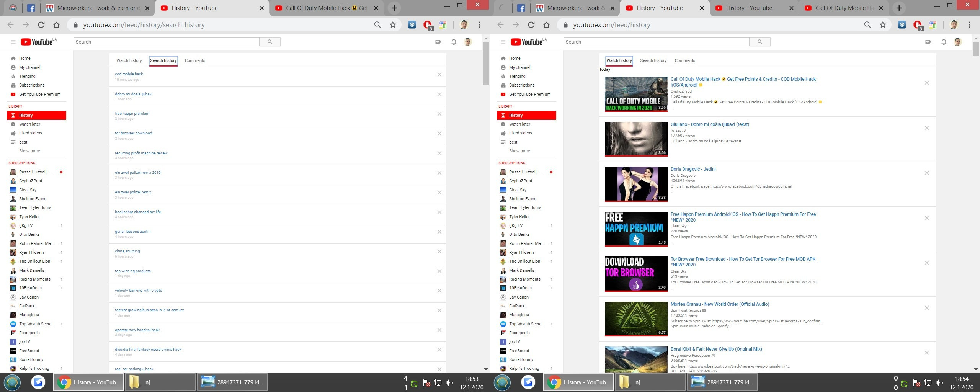Remove Morten Granau video from watch history
This screenshot has height=392, width=980.
click(x=927, y=308)
